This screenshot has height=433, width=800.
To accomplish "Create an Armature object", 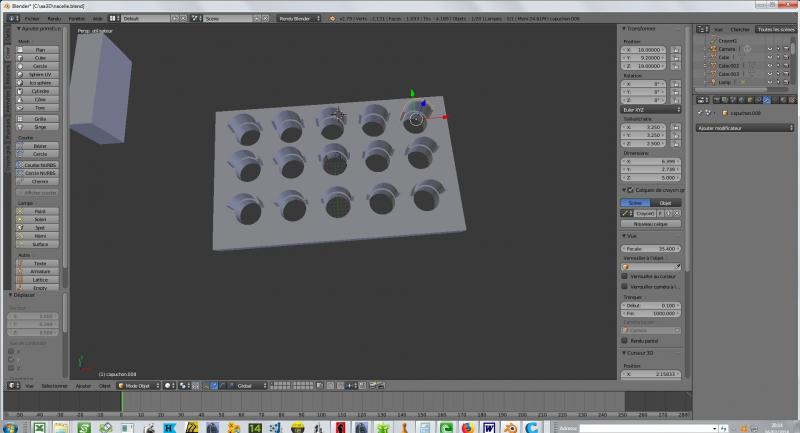I will point(40,271).
